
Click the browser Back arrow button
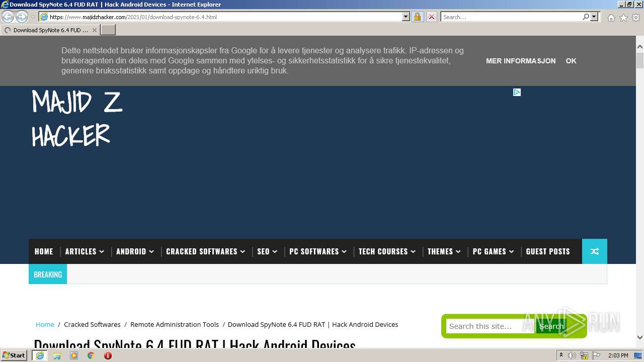(x=8, y=17)
